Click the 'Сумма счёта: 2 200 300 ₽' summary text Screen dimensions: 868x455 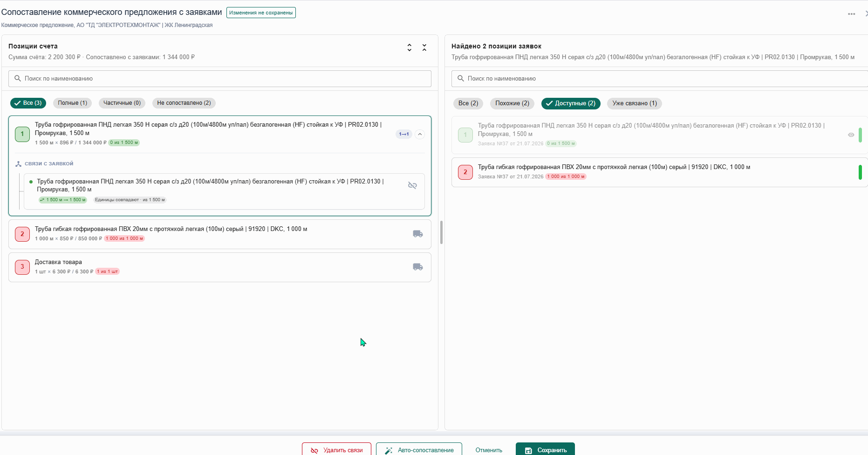coord(44,57)
